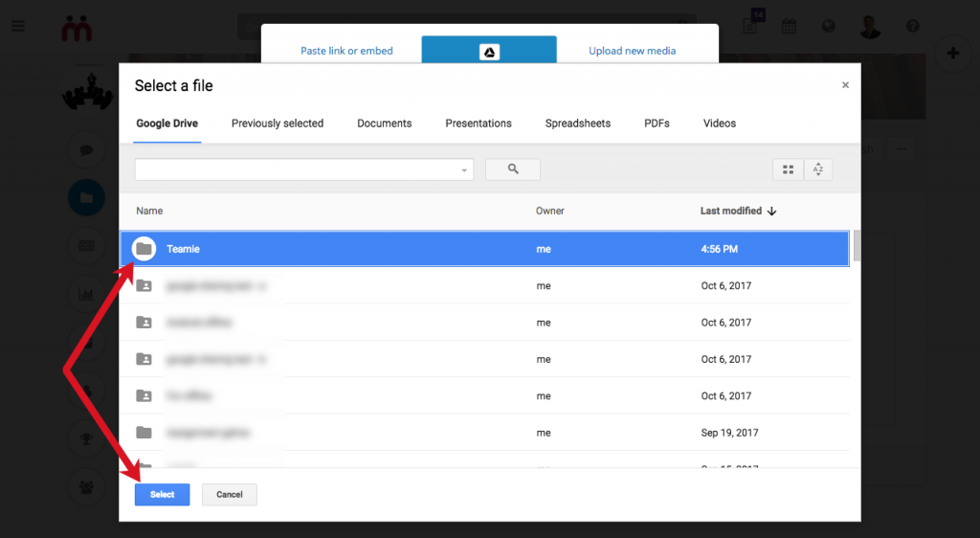Viewport: 980px width, 538px height.
Task: Click the chat bubble sidebar icon
Action: (x=87, y=150)
